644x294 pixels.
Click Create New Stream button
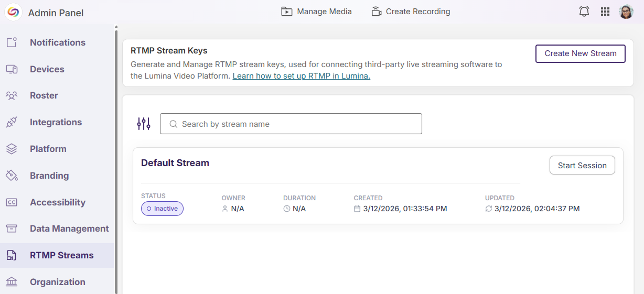(581, 53)
